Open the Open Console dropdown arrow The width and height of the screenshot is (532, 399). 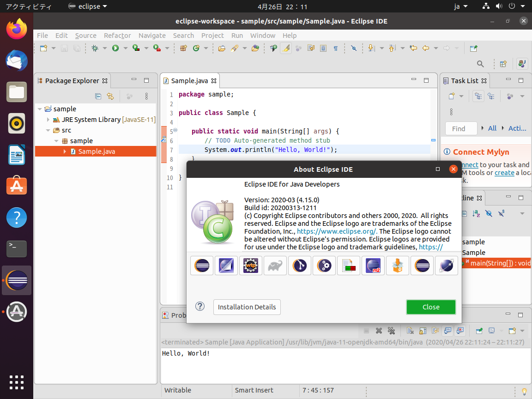522,331
